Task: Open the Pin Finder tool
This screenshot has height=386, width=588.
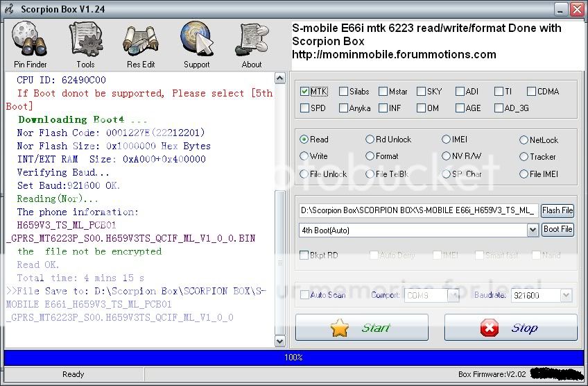Action: click(30, 44)
